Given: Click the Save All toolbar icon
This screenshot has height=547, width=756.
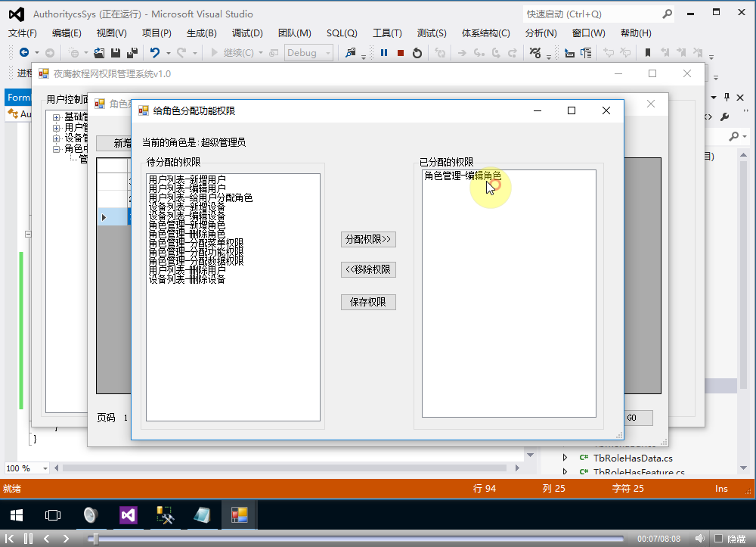Looking at the screenshot, I should [132, 52].
